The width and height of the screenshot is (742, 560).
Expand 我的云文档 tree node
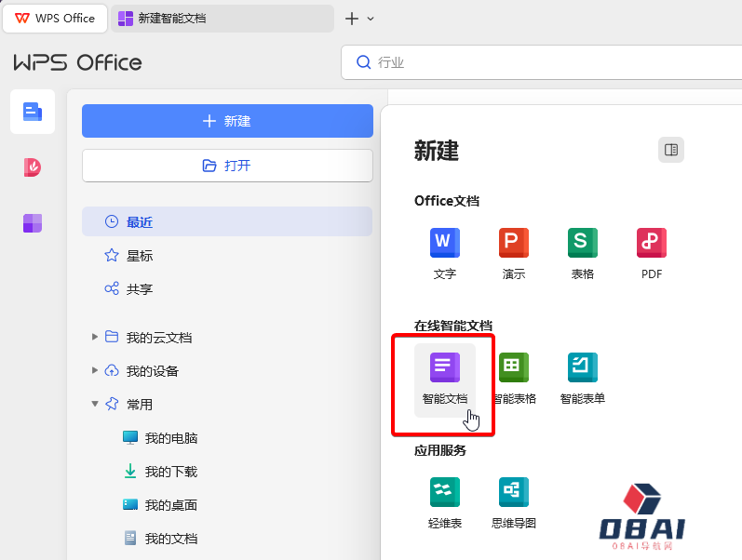click(95, 337)
